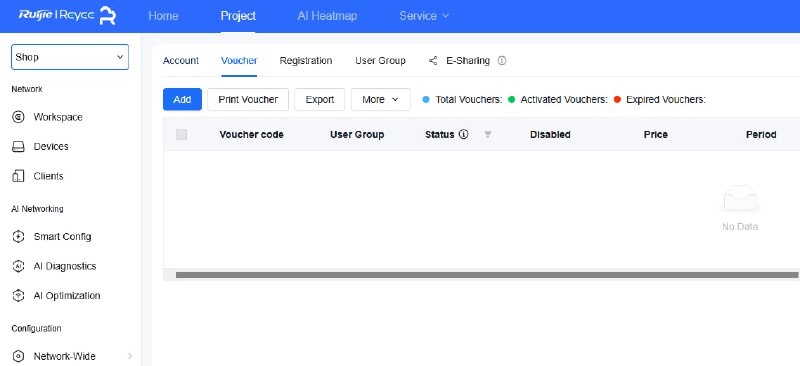The width and height of the screenshot is (800, 366).
Task: Click the Price column header
Action: [x=656, y=135]
